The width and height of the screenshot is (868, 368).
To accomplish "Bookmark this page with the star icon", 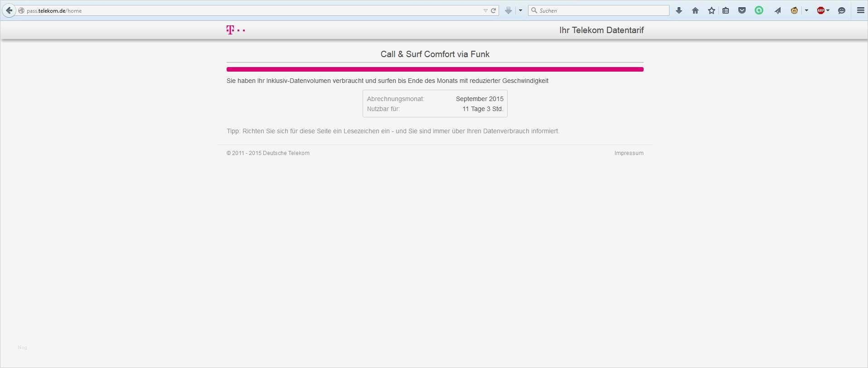I will (712, 10).
